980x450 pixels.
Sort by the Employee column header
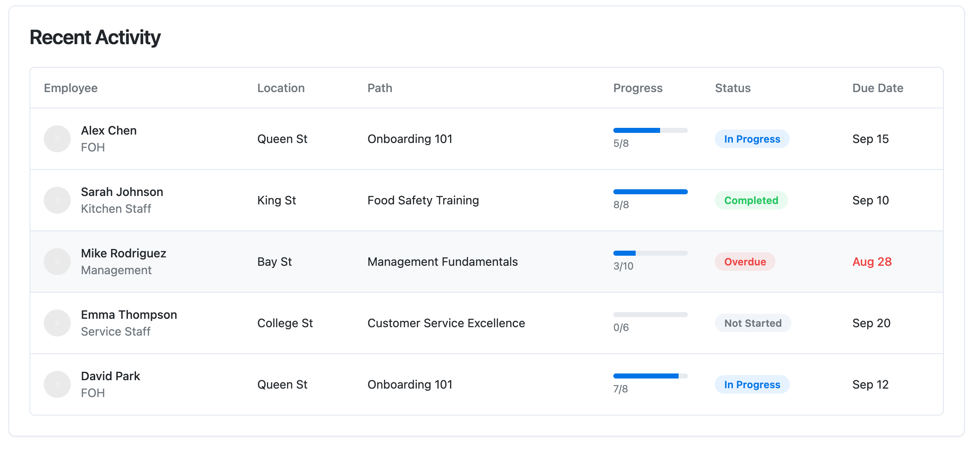point(71,88)
